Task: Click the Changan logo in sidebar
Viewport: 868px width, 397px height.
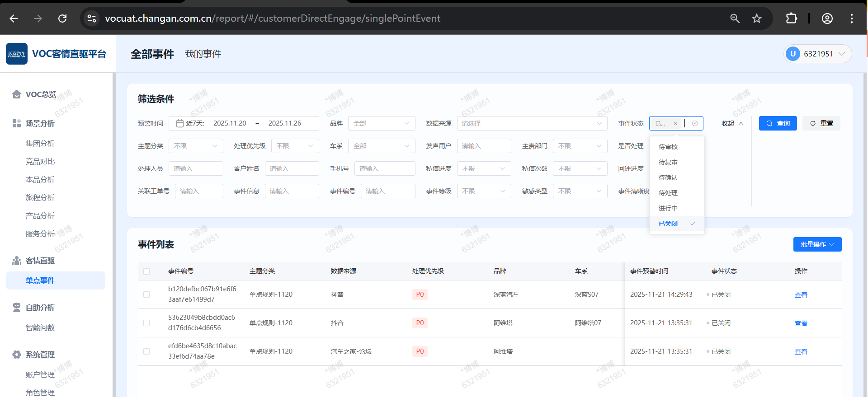Action: 17,54
